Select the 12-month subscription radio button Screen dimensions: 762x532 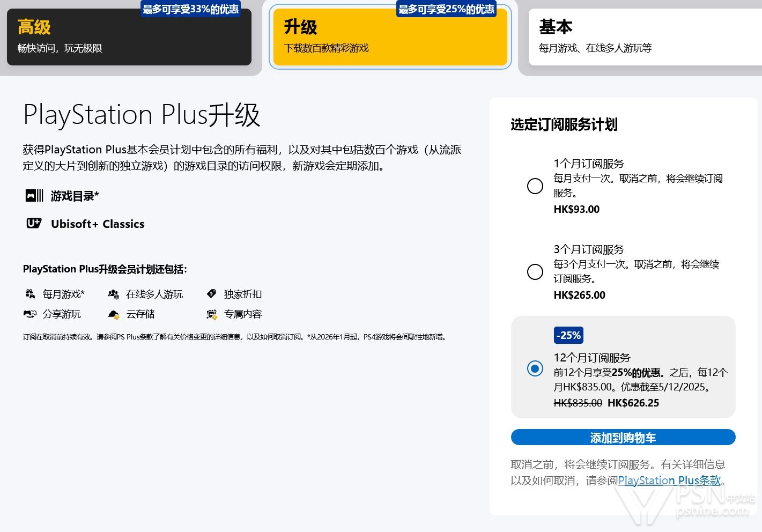(x=535, y=369)
